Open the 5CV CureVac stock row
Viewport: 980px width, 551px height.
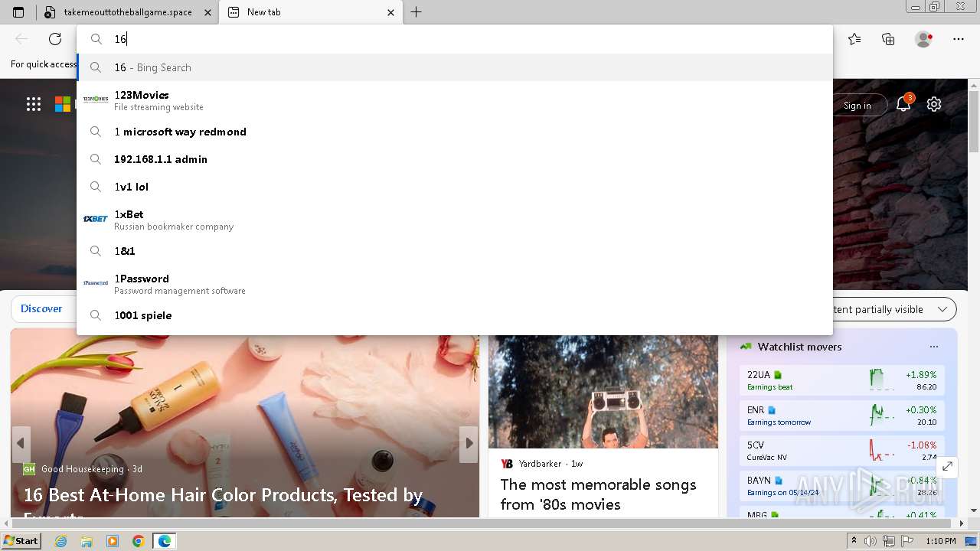tap(842, 451)
